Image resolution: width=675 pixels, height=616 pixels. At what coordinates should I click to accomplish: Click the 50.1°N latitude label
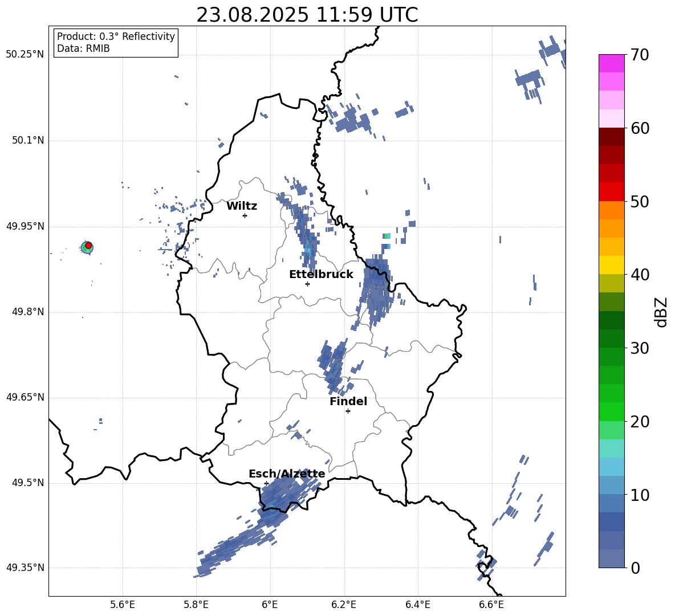[28, 141]
